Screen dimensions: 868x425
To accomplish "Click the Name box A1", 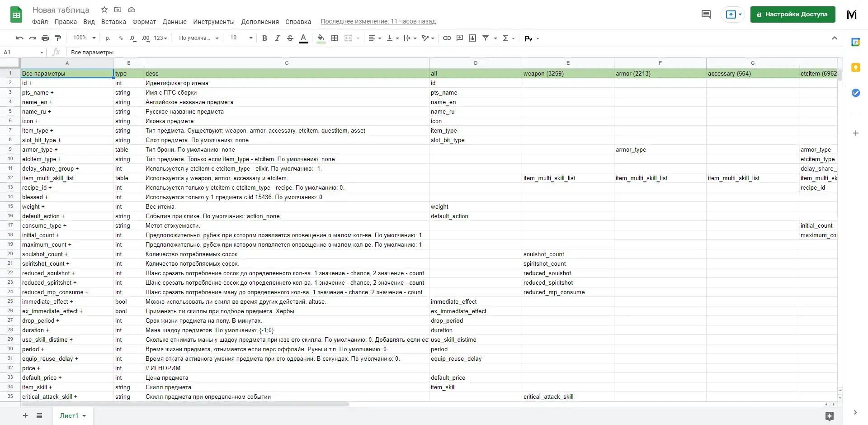I will point(23,53).
